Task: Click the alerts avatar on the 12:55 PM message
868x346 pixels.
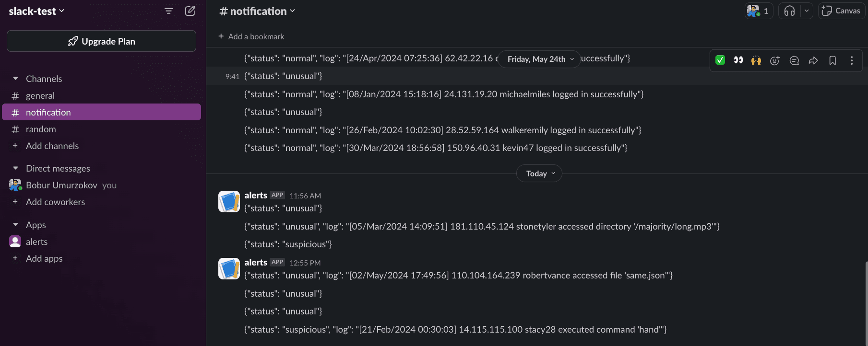Action: coord(229,268)
